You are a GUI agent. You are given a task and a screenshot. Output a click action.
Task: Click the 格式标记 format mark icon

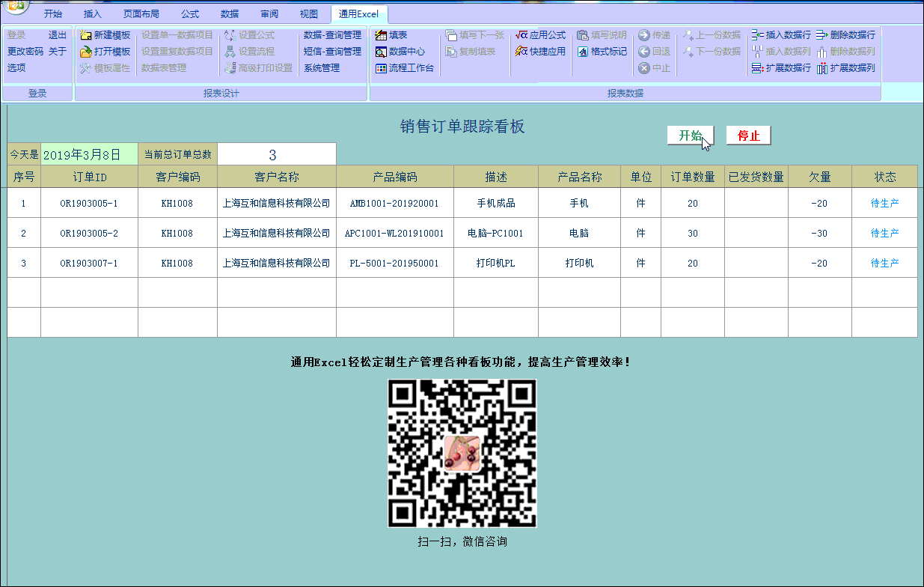[x=583, y=52]
